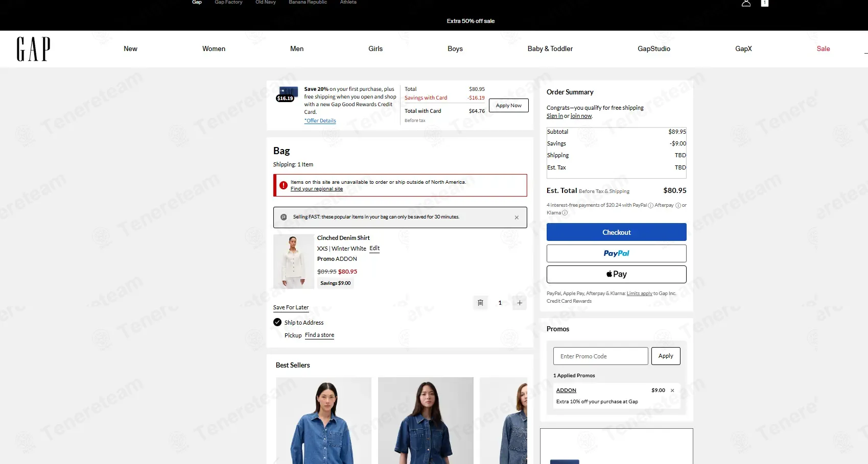Click the 'Pickup' label
868x464 pixels.
coord(293,335)
